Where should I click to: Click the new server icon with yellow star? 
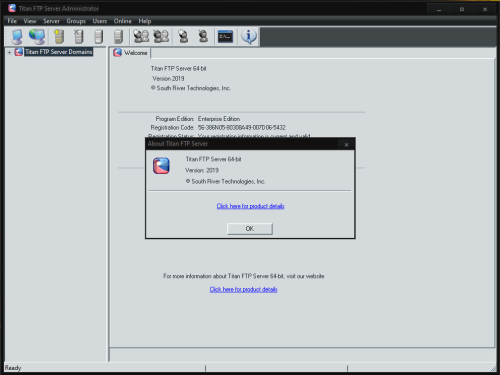59,36
